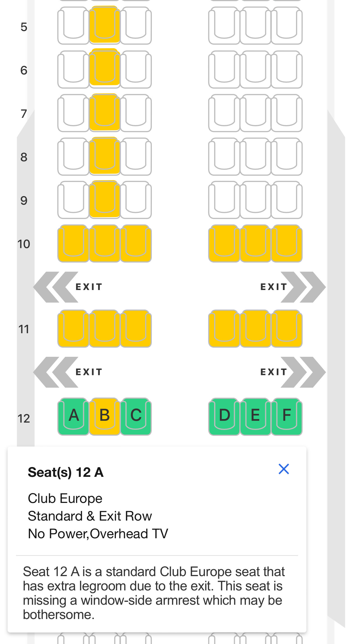Choose yellow right-side middle seat in row 10

click(x=255, y=243)
